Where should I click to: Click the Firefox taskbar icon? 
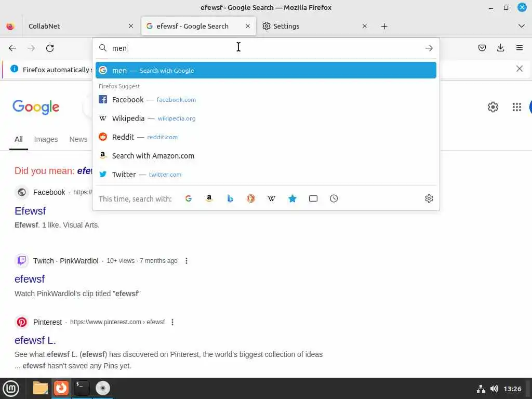click(x=61, y=388)
